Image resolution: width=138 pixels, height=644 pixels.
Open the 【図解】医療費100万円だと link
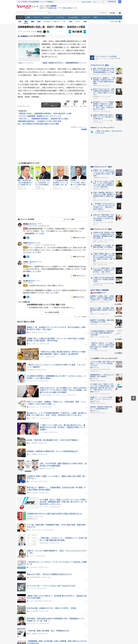64,63
